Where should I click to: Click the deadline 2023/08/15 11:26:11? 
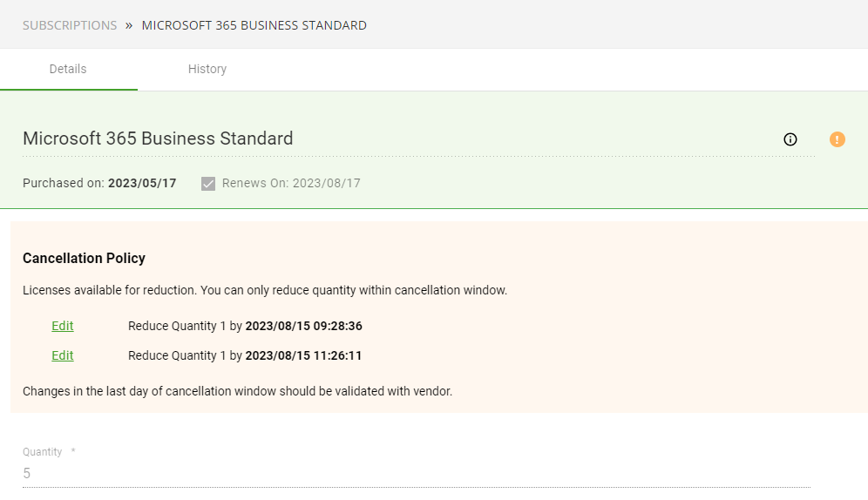pos(303,355)
